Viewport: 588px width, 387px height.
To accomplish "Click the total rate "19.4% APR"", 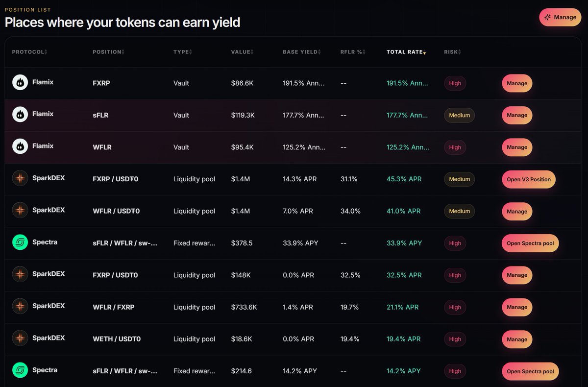I will coord(404,339).
